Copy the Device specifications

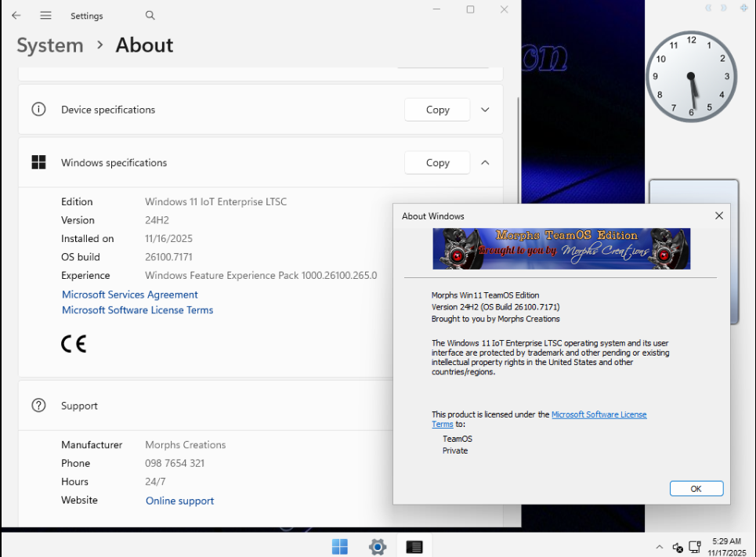click(437, 110)
